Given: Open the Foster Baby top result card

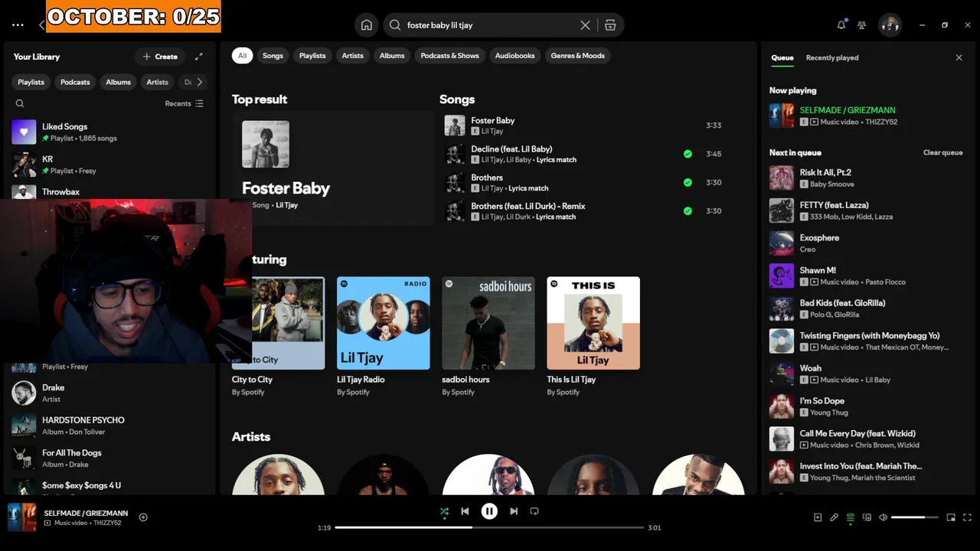Looking at the screenshot, I should (333, 168).
